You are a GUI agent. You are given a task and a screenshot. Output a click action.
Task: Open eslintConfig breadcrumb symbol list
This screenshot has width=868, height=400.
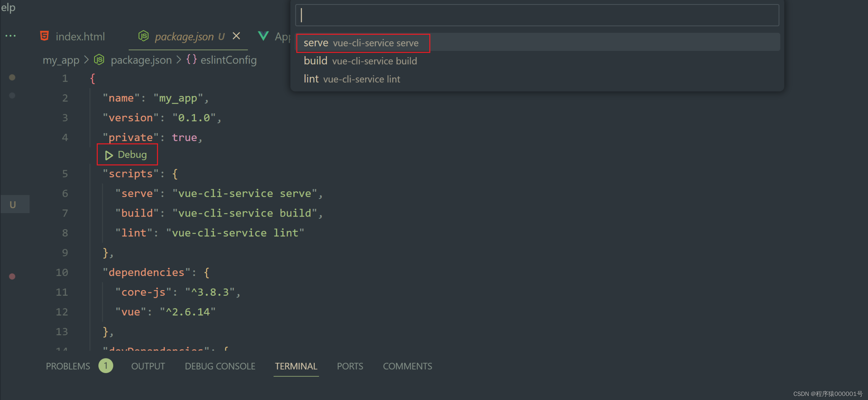click(228, 60)
